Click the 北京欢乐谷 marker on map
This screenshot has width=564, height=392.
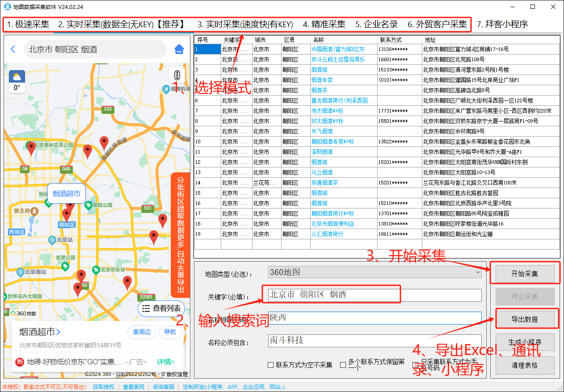click(x=96, y=269)
